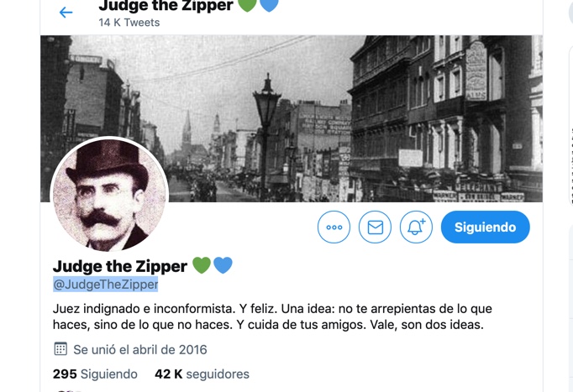Click the bio text starting Juez indignado
The width and height of the screenshot is (573, 392).
coord(272,316)
